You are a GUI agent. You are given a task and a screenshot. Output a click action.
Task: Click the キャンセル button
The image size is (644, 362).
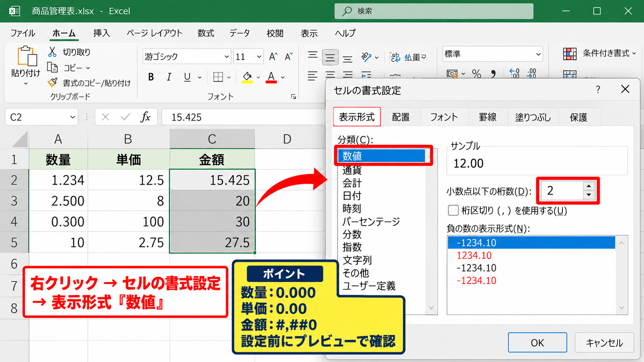coord(604,342)
